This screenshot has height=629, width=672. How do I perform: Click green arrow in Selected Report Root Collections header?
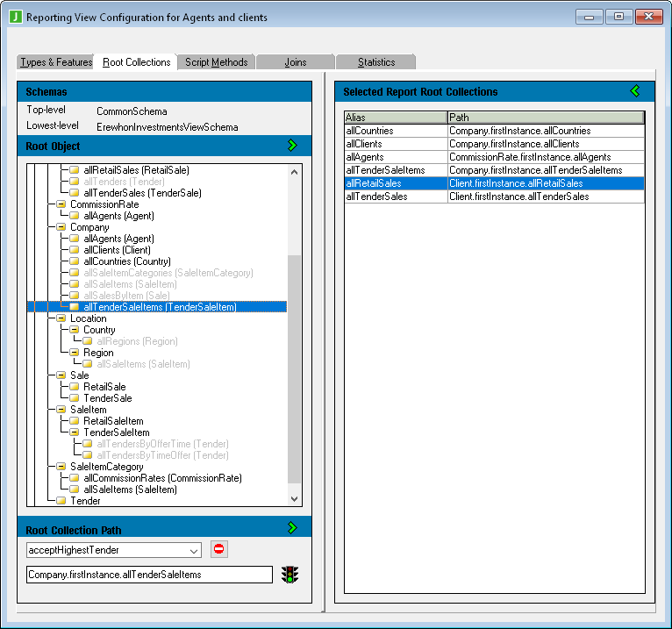pyautogui.click(x=635, y=91)
